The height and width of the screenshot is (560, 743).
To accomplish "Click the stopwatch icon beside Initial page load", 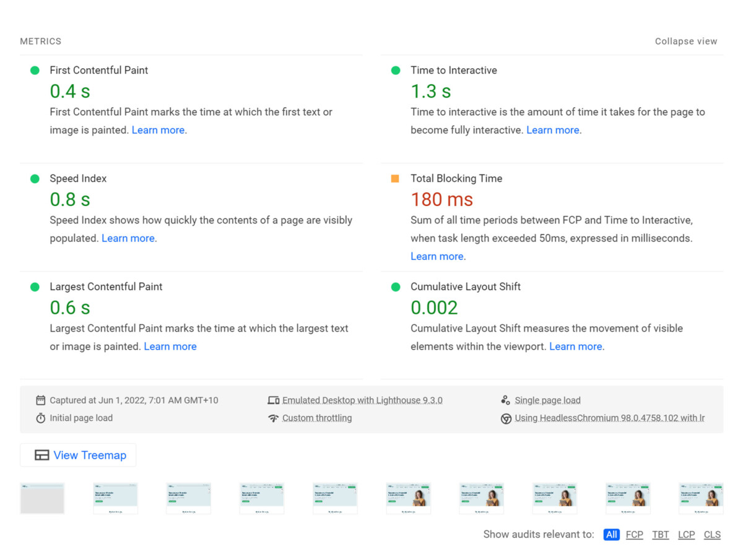I will tap(40, 418).
